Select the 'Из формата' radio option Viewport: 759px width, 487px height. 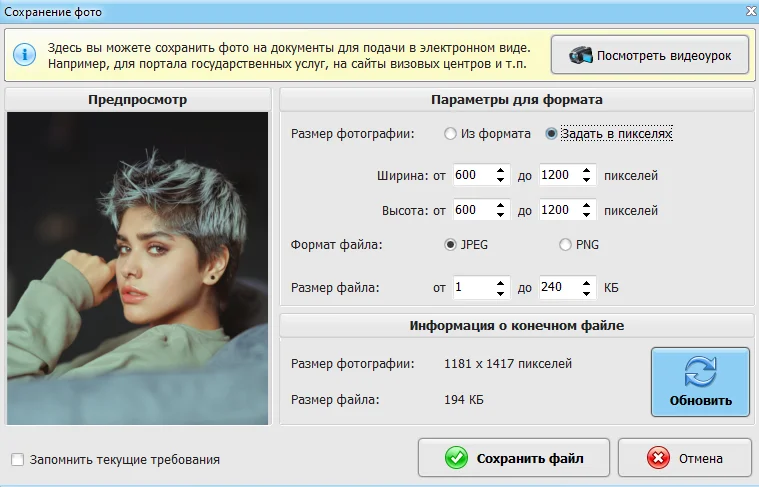pos(450,134)
